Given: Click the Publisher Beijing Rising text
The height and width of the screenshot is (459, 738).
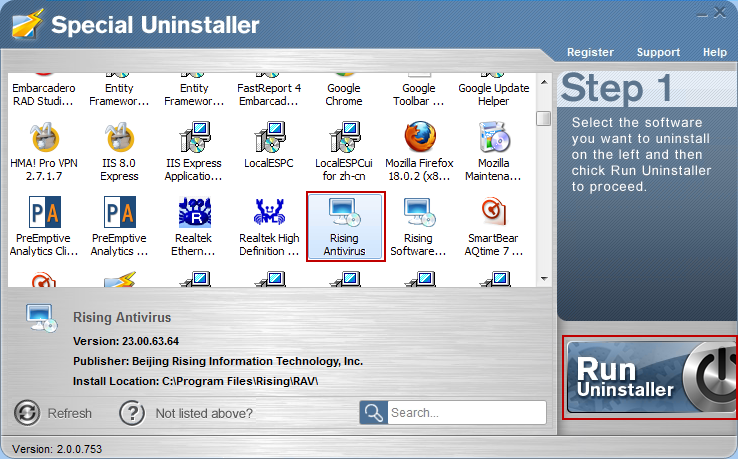Looking at the screenshot, I should 218,361.
